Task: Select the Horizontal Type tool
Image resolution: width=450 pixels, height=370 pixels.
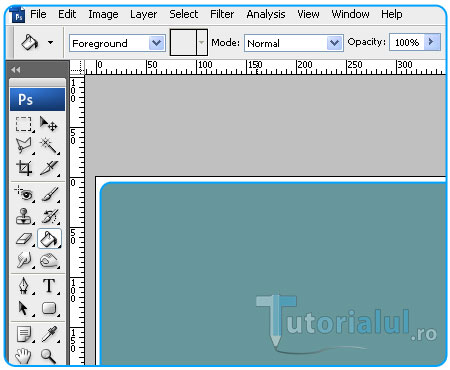Action: [49, 286]
